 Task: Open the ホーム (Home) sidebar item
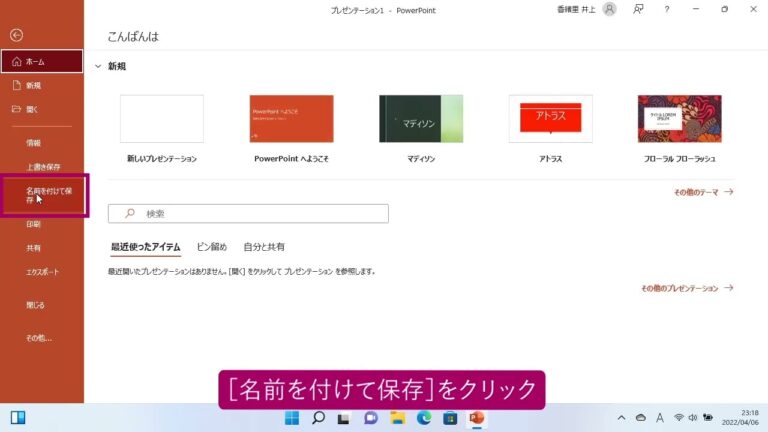click(x=42, y=61)
